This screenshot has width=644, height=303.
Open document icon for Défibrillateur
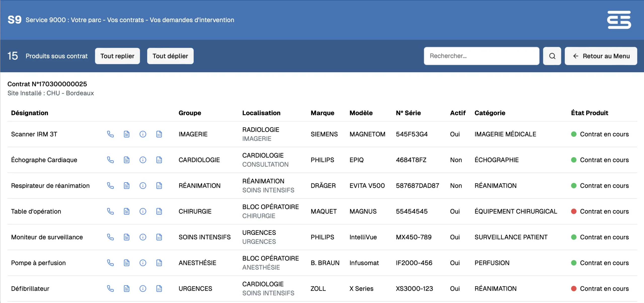tap(127, 288)
